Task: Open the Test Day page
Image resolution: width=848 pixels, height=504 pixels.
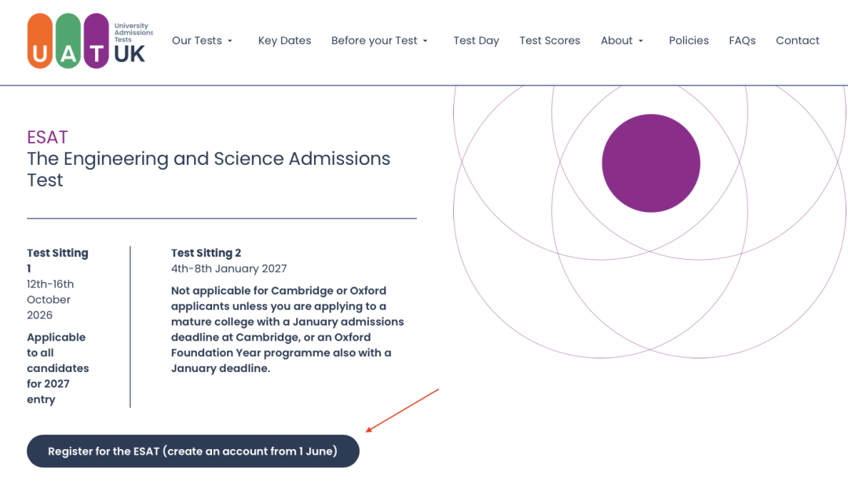Action: click(x=476, y=41)
